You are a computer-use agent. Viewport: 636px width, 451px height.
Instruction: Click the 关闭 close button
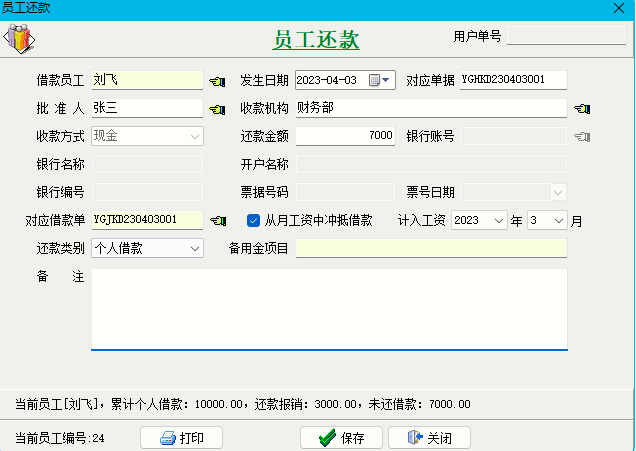[x=429, y=438]
